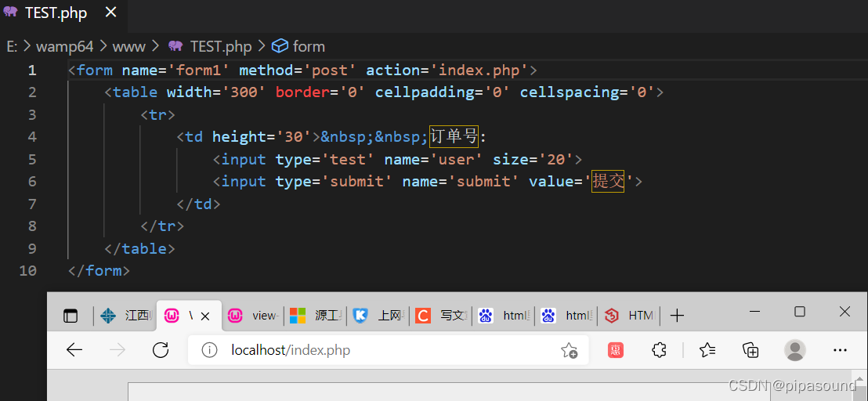Maximize the browser window

799,312
